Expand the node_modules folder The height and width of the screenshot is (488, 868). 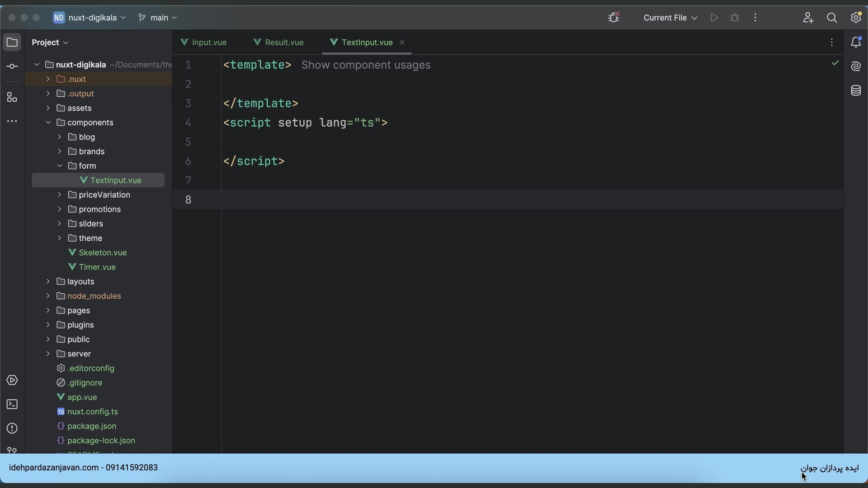[48, 296]
